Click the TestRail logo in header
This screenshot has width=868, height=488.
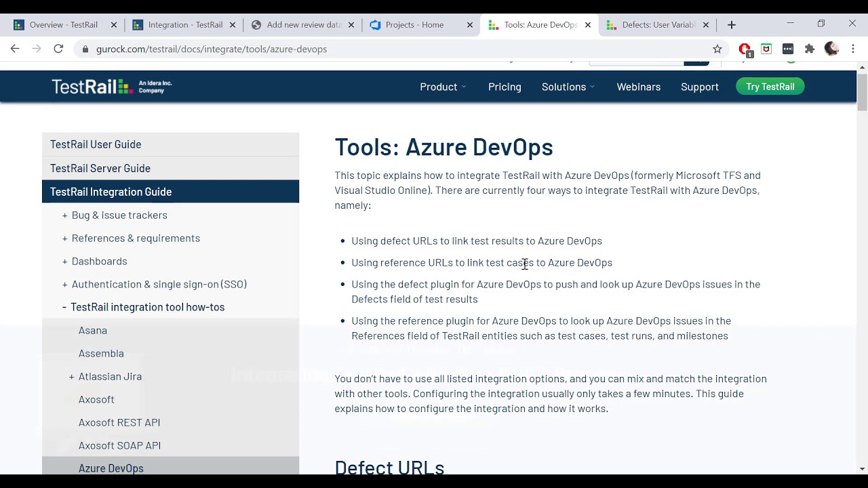[x=112, y=87]
